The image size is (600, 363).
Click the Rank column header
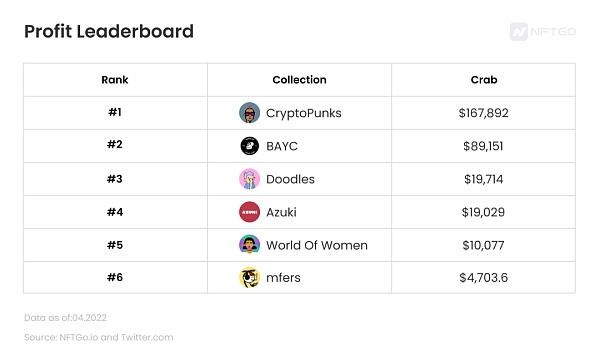pos(115,80)
